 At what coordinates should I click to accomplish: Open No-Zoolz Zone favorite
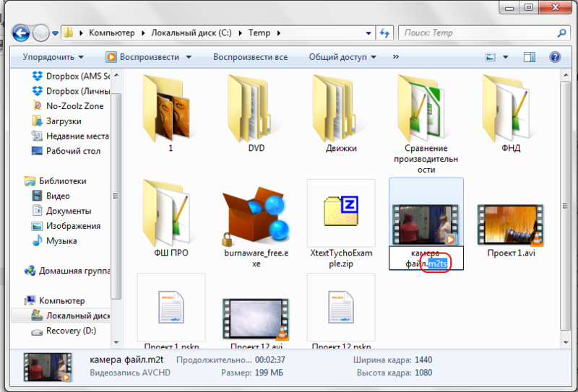(x=68, y=106)
